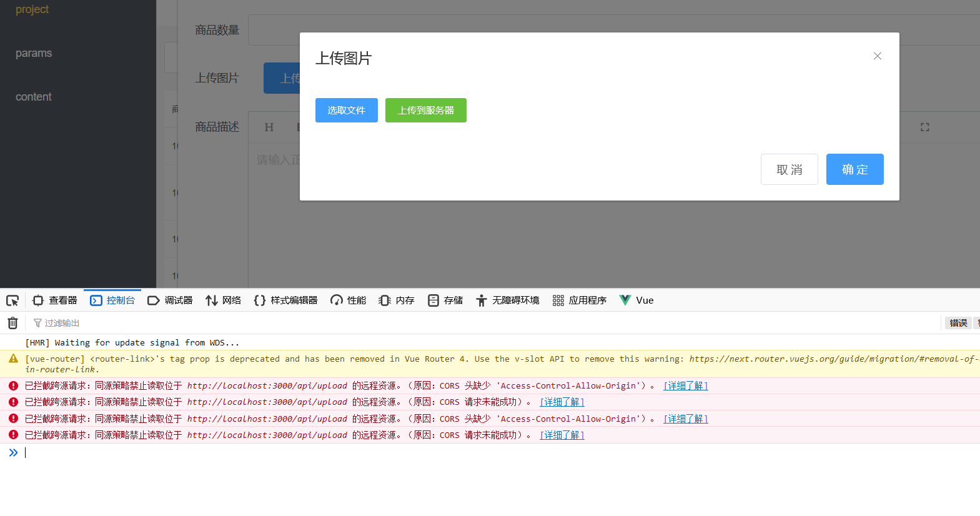
Task: Click the HMR waiting message line
Action: 132,342
